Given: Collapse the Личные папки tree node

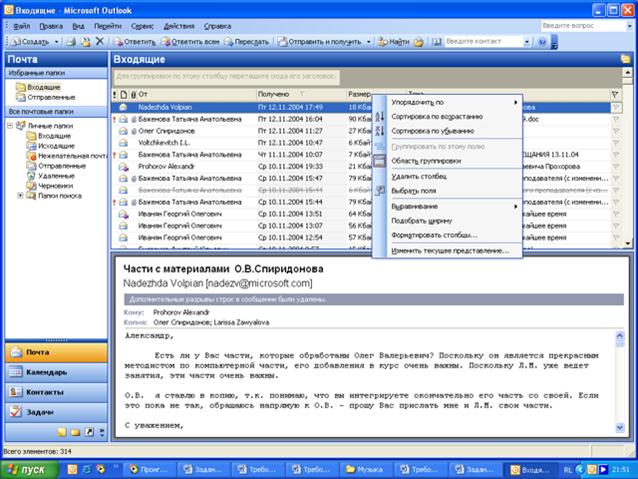Looking at the screenshot, I should pyautogui.click(x=10, y=126).
